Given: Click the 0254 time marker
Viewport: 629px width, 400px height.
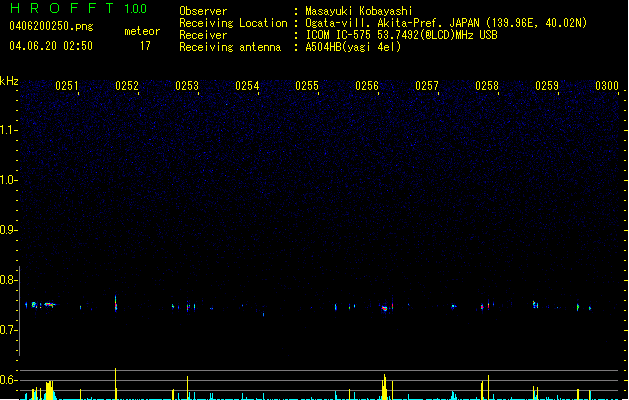Looking at the screenshot, I should pos(247,86).
